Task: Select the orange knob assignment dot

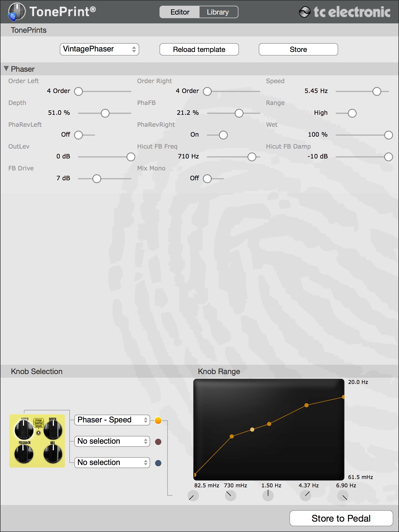Action: point(158,420)
